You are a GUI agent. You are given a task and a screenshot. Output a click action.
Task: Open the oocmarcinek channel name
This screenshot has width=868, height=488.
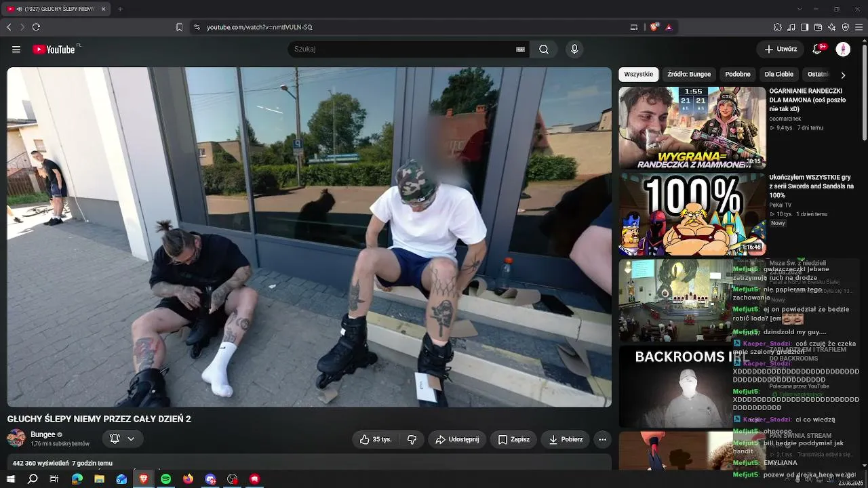pos(785,119)
